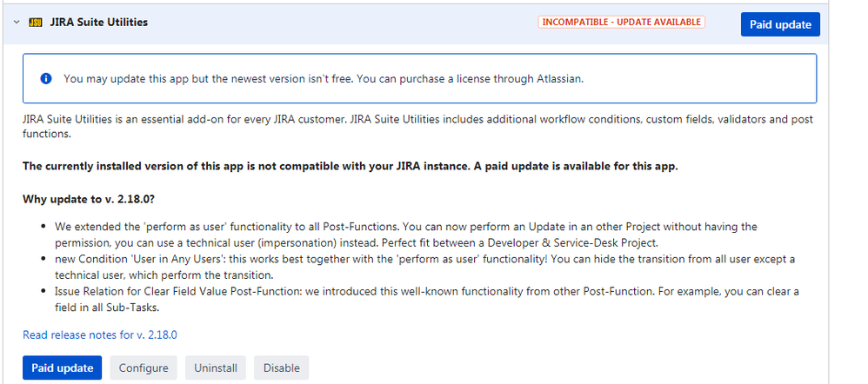This screenshot has width=868, height=384.
Task: Click the blue info circle icon
Action: (x=46, y=78)
